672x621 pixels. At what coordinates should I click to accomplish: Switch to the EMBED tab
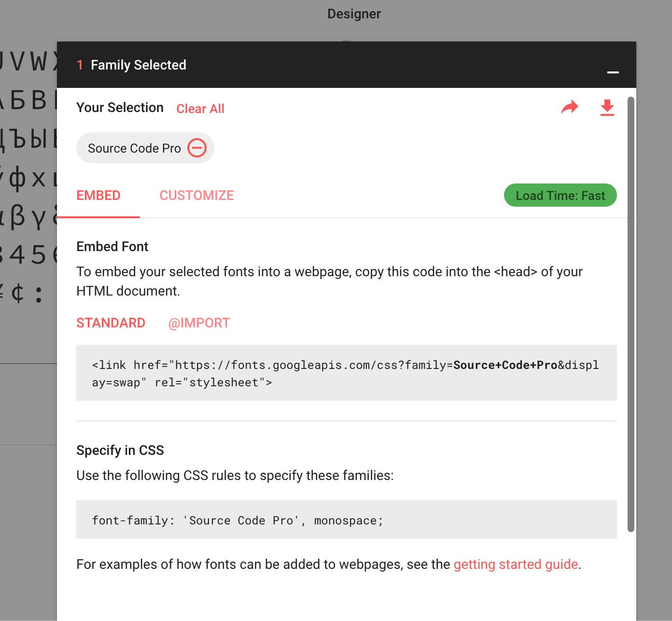point(98,196)
